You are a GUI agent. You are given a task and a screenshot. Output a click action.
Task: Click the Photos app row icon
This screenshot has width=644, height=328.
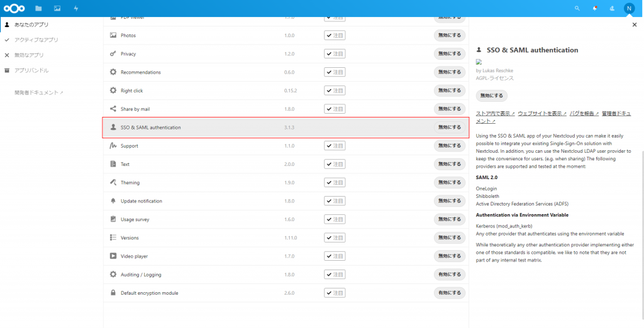[x=113, y=35]
